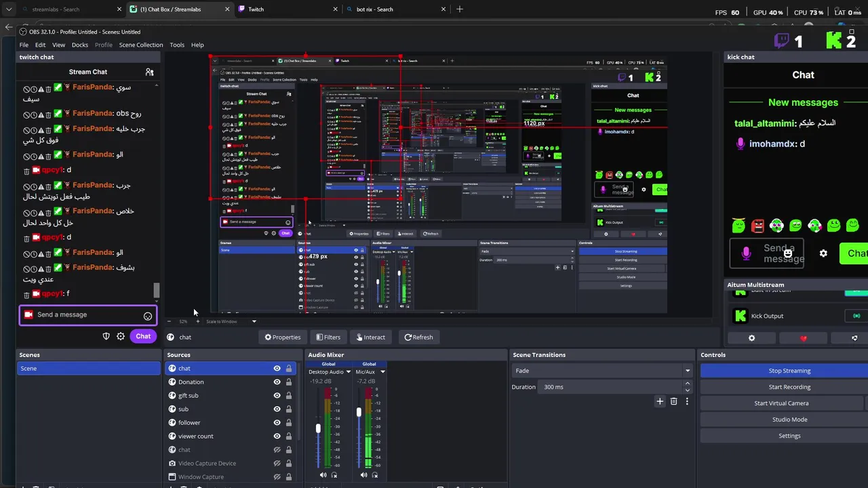This screenshot has width=868, height=488.
Task: Toggle the Kick Output stream button
Action: [856, 316]
